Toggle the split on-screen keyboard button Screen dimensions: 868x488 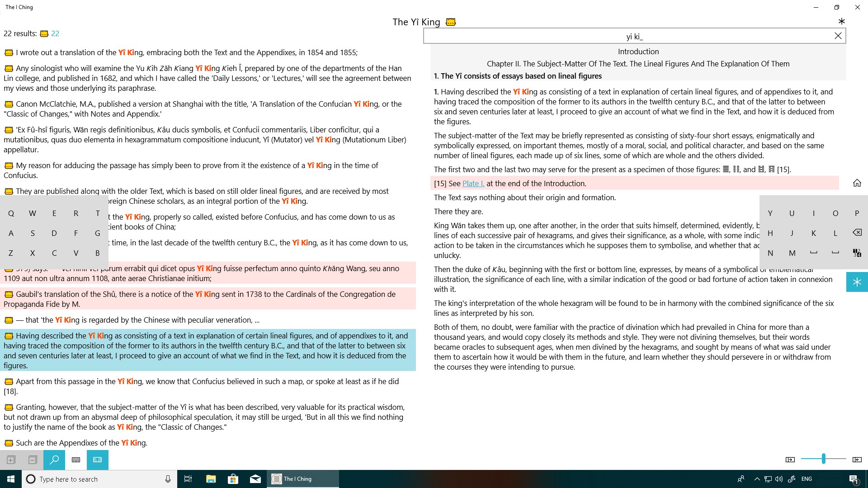click(x=98, y=460)
